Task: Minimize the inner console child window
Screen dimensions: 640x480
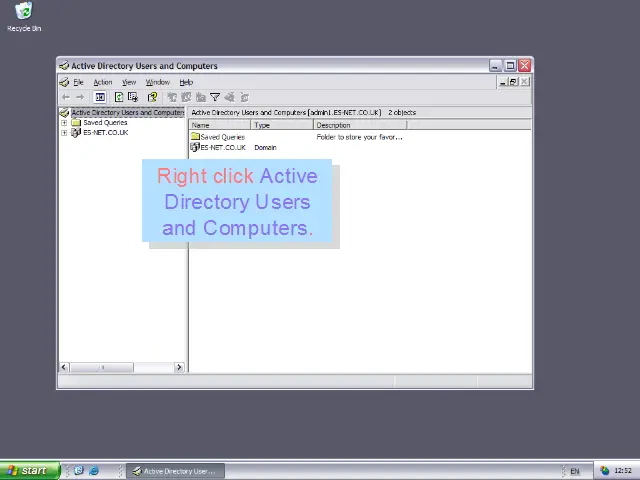Action: click(503, 82)
